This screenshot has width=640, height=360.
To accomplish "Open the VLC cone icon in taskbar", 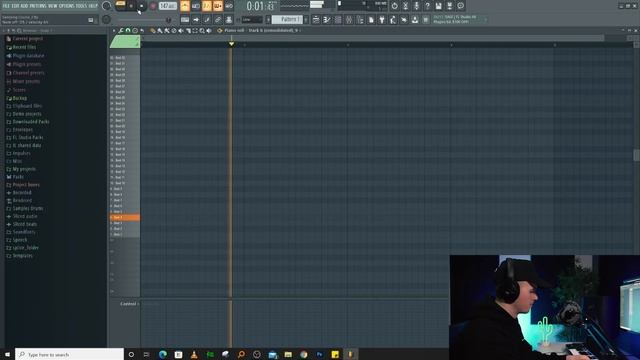I will click(194, 354).
